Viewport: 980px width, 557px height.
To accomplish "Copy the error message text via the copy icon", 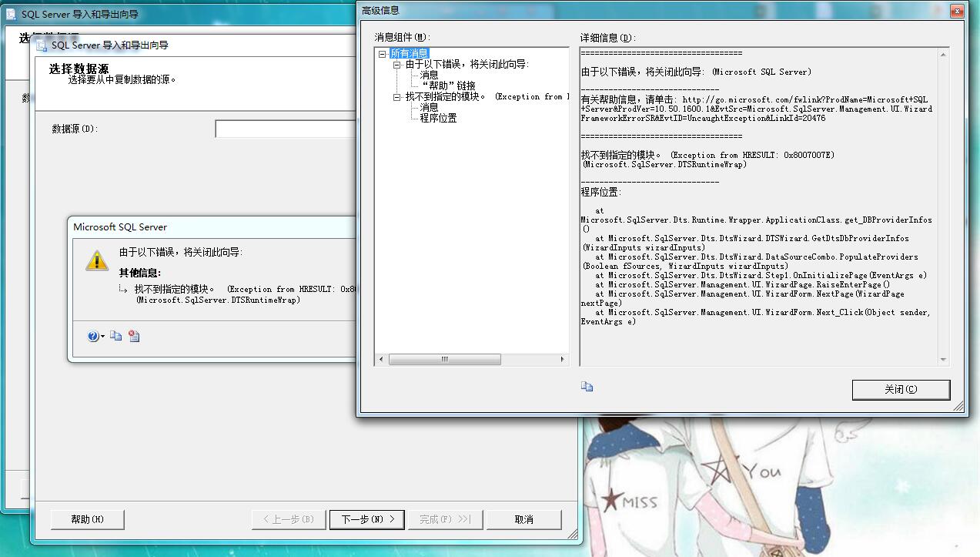I will pyautogui.click(x=115, y=336).
